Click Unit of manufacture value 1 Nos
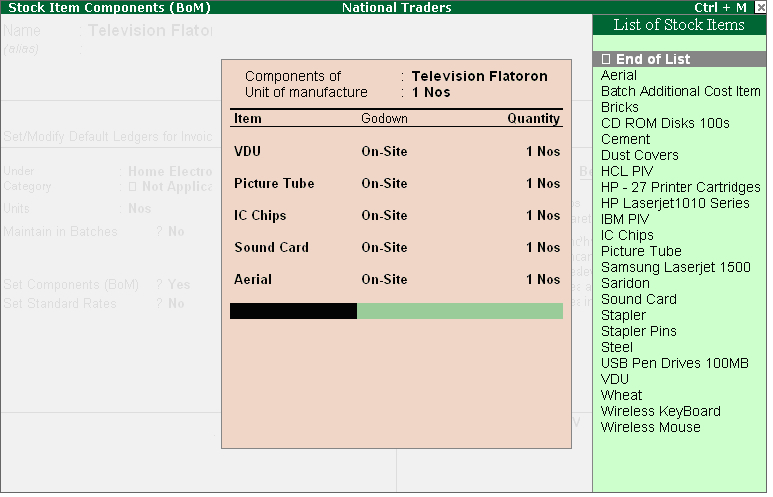 pyautogui.click(x=431, y=92)
